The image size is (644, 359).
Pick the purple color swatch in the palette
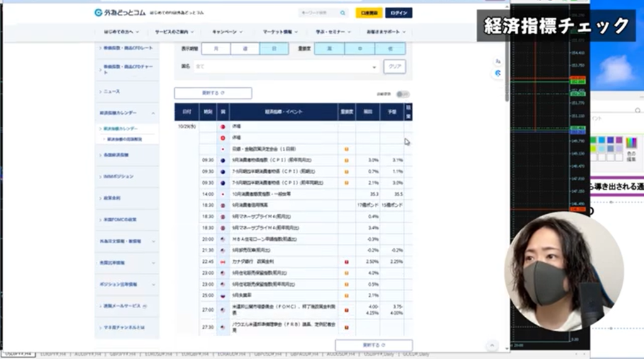619,140
